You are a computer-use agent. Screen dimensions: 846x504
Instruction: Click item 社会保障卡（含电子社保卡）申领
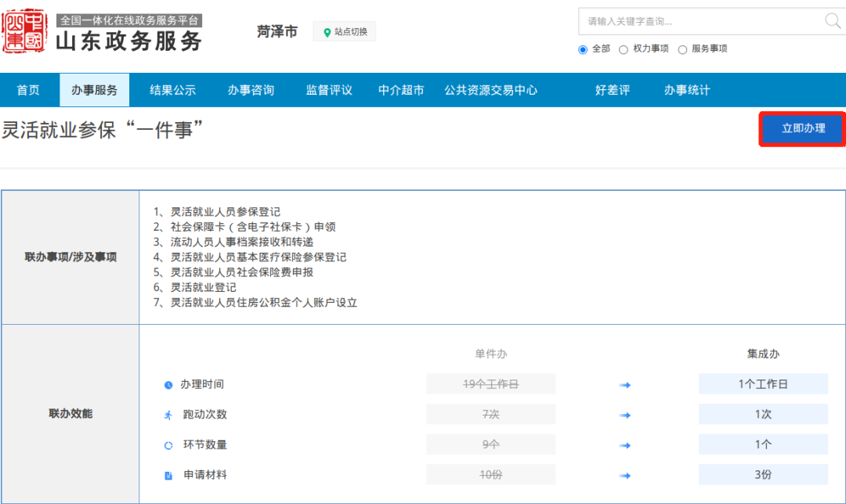pyautogui.click(x=253, y=227)
